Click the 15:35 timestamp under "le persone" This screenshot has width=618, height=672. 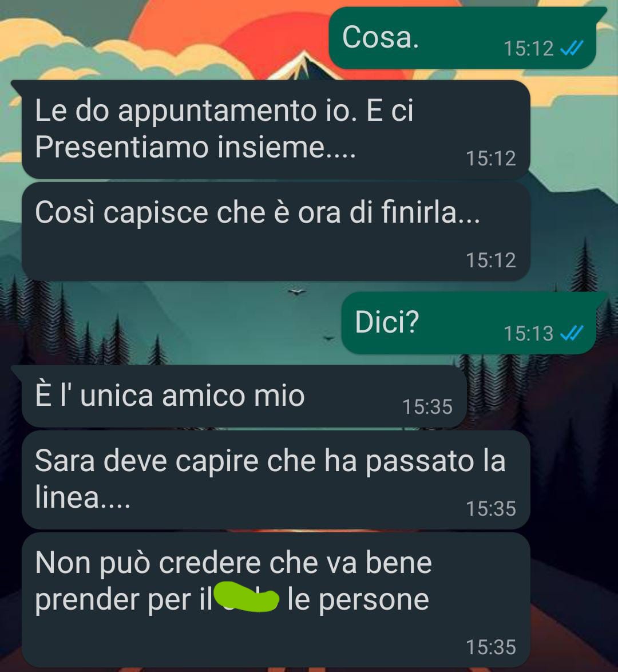click(x=491, y=647)
